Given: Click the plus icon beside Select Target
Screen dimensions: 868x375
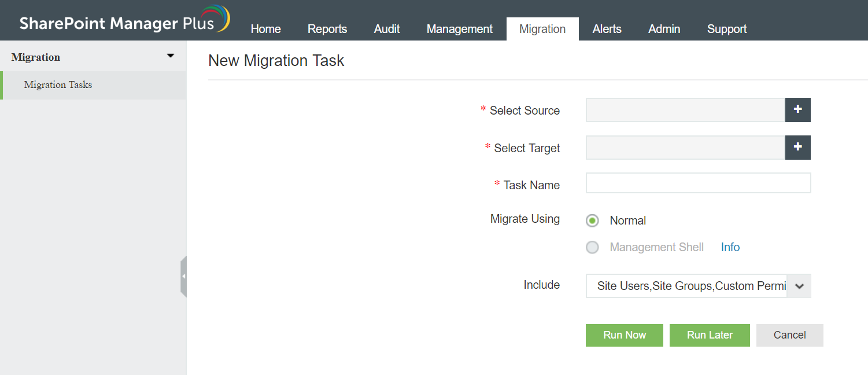Looking at the screenshot, I should 797,148.
